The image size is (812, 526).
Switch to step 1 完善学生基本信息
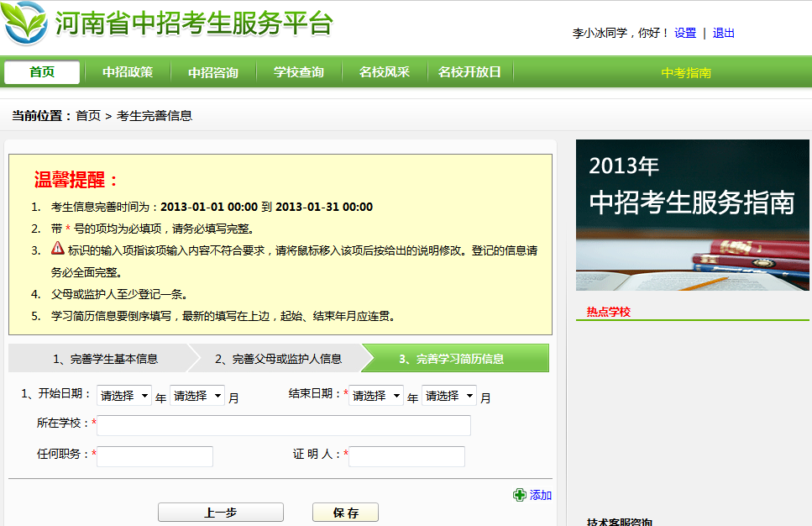click(x=105, y=359)
